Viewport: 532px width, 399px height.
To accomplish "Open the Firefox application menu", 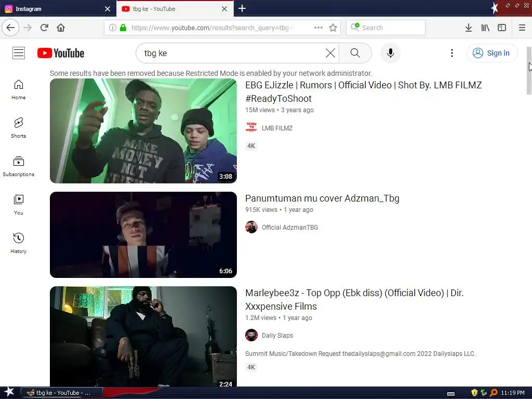I will click(522, 28).
